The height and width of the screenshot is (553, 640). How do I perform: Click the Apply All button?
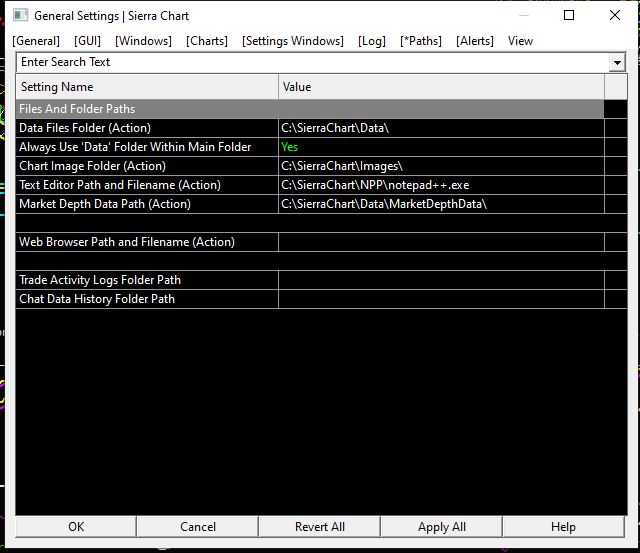[x=442, y=527]
